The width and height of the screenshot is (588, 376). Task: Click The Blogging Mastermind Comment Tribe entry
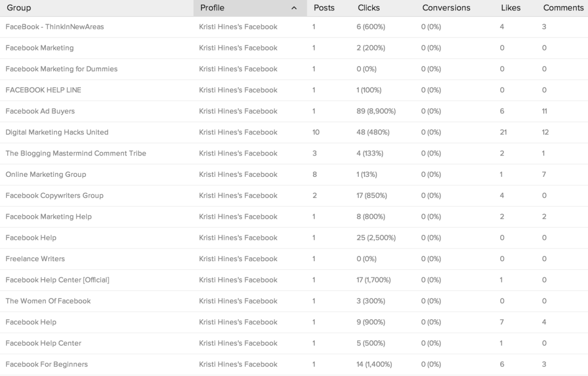[x=75, y=153]
